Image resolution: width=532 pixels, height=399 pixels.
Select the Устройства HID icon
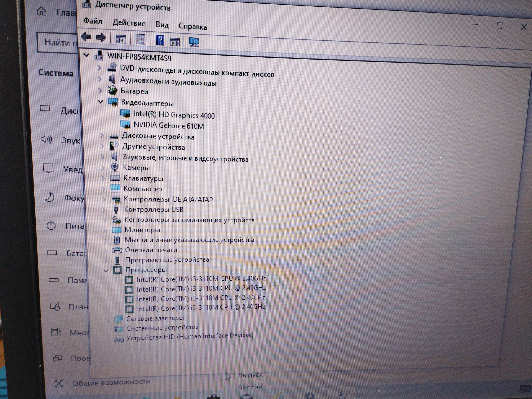pyautogui.click(x=119, y=339)
